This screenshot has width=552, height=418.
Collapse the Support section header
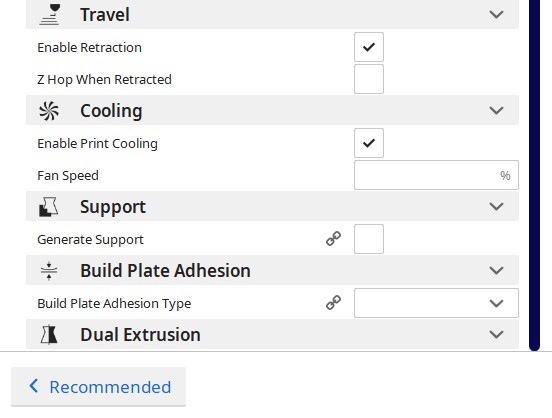pyautogui.click(x=272, y=207)
